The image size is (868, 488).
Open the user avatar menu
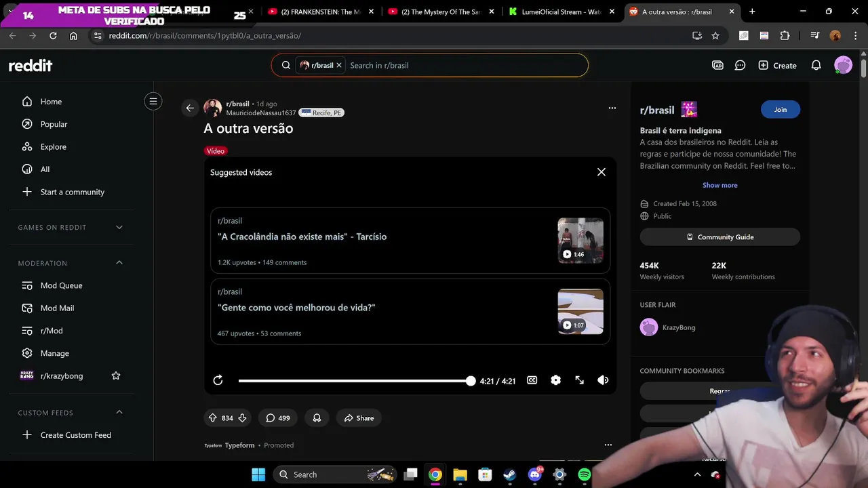pos(843,65)
